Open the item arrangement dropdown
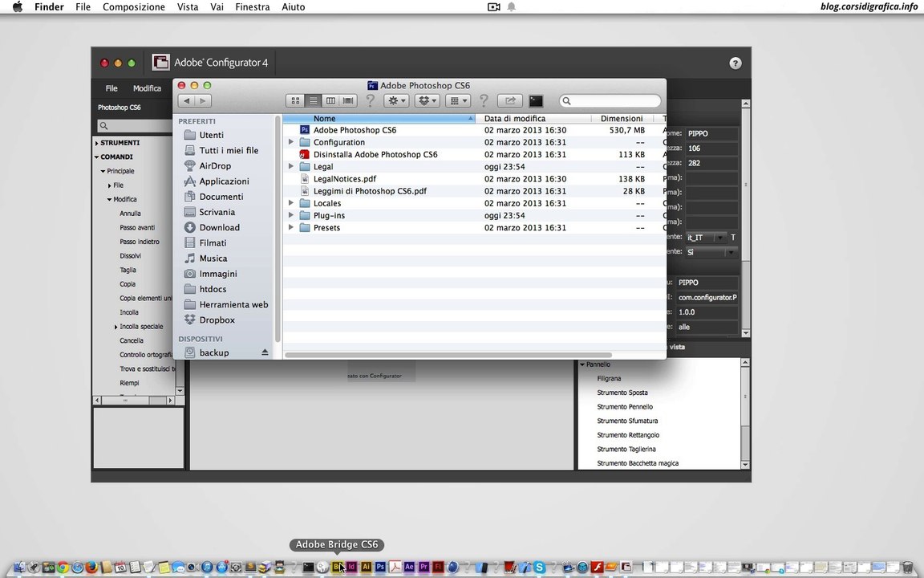 click(458, 101)
